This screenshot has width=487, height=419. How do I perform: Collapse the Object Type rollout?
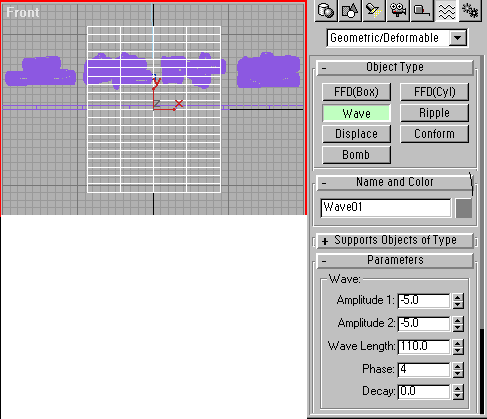click(x=395, y=67)
